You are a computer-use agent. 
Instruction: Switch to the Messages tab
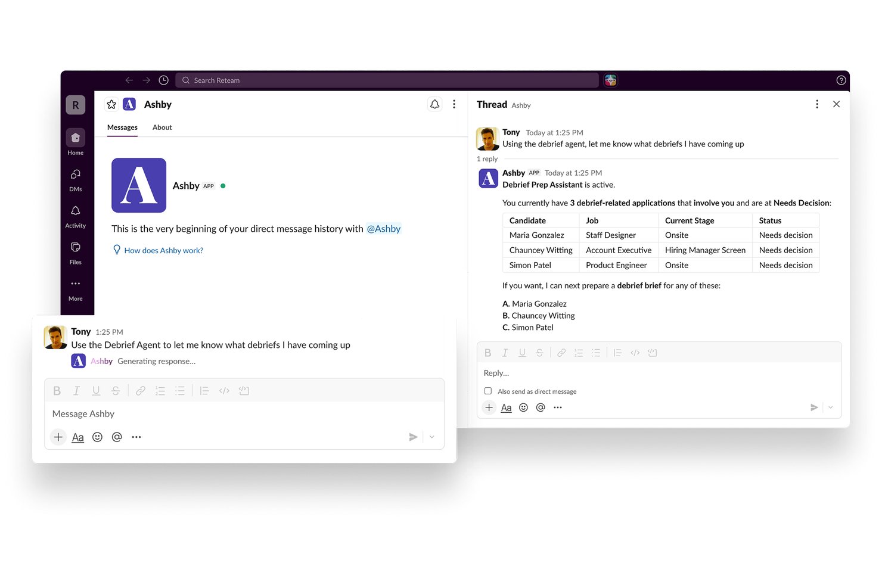(x=122, y=127)
